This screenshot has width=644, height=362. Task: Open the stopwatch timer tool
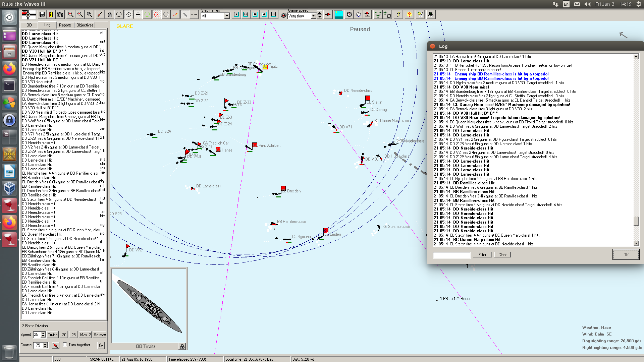(349, 14)
